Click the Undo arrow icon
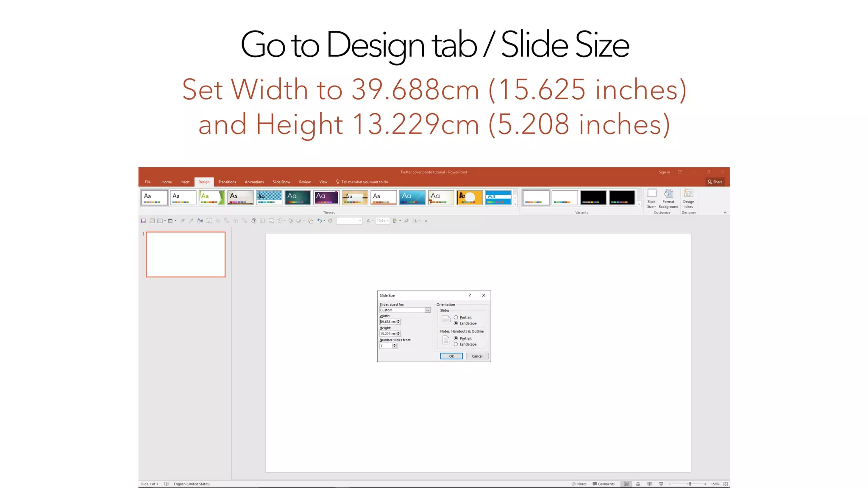The height and width of the screenshot is (488, 868). tap(319, 221)
